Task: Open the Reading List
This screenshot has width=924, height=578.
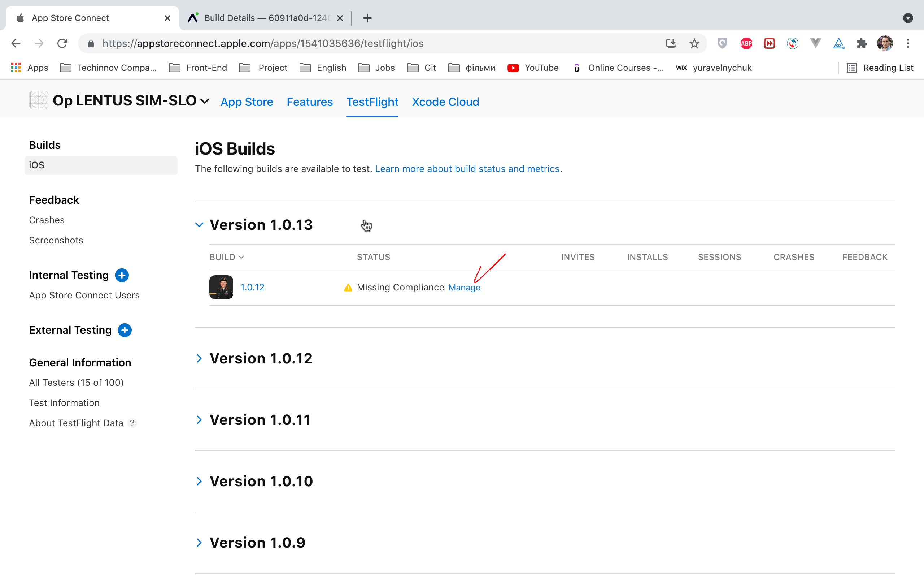Action: (x=880, y=68)
